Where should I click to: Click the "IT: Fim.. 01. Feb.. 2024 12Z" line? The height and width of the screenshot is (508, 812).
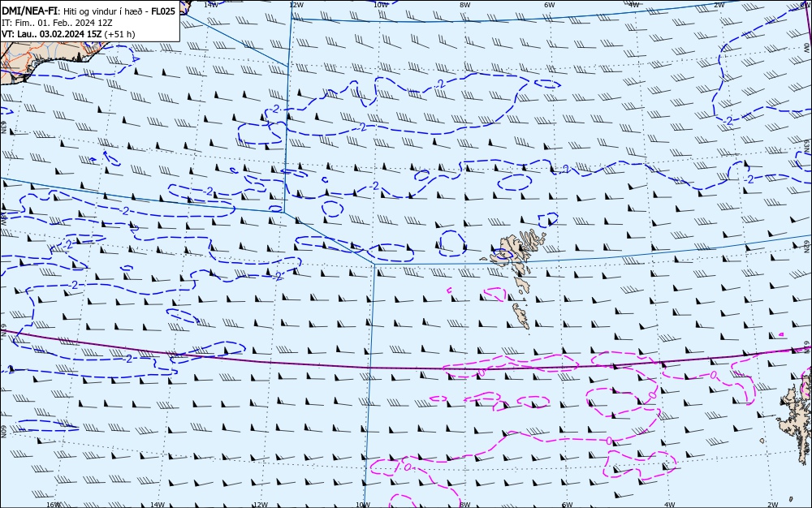57,23
